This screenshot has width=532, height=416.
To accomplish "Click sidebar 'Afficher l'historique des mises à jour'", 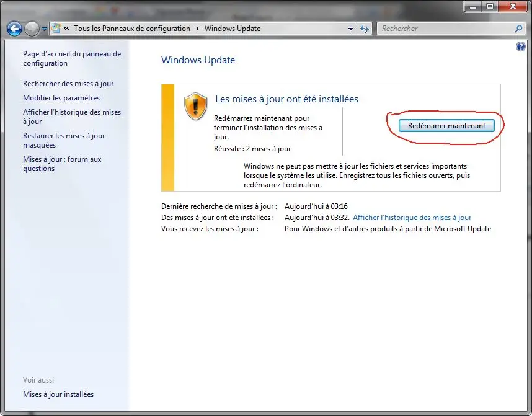I will point(72,117).
